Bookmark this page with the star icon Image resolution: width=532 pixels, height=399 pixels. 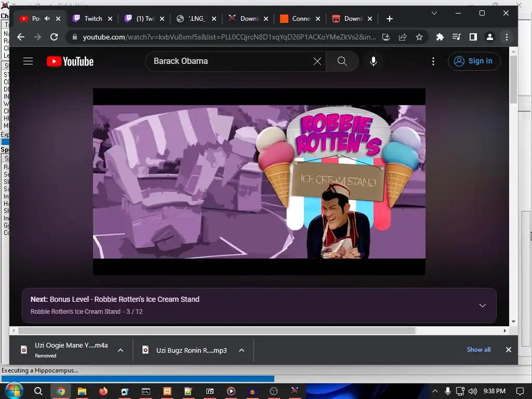click(419, 37)
